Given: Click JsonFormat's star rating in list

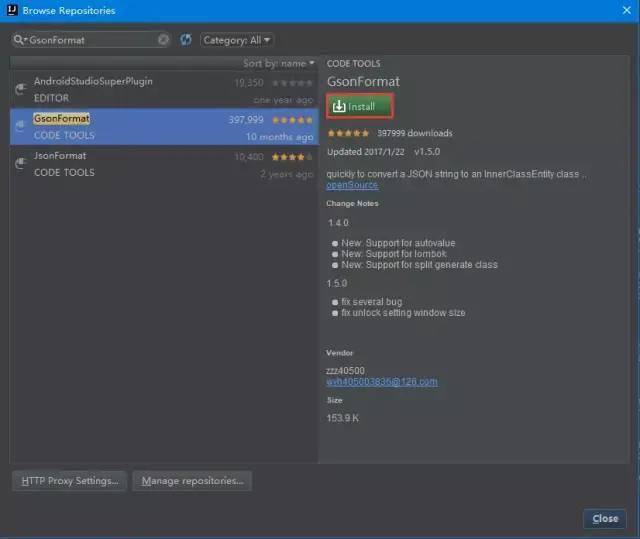Looking at the screenshot, I should pyautogui.click(x=292, y=157).
